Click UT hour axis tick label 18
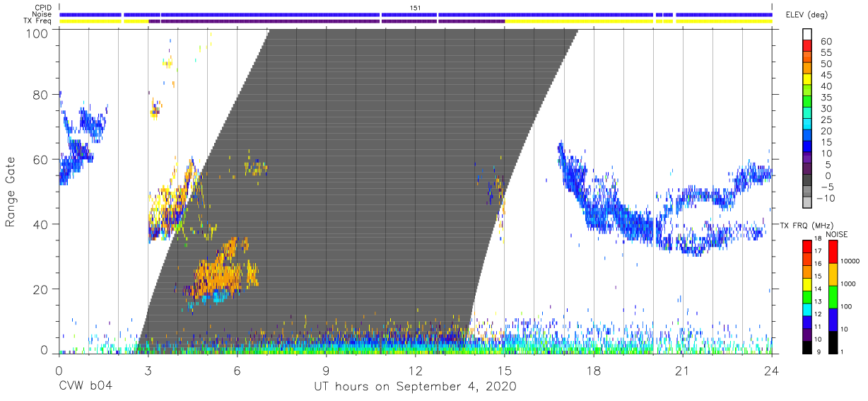Image resolution: width=868 pixels, height=401 pixels. [594, 371]
